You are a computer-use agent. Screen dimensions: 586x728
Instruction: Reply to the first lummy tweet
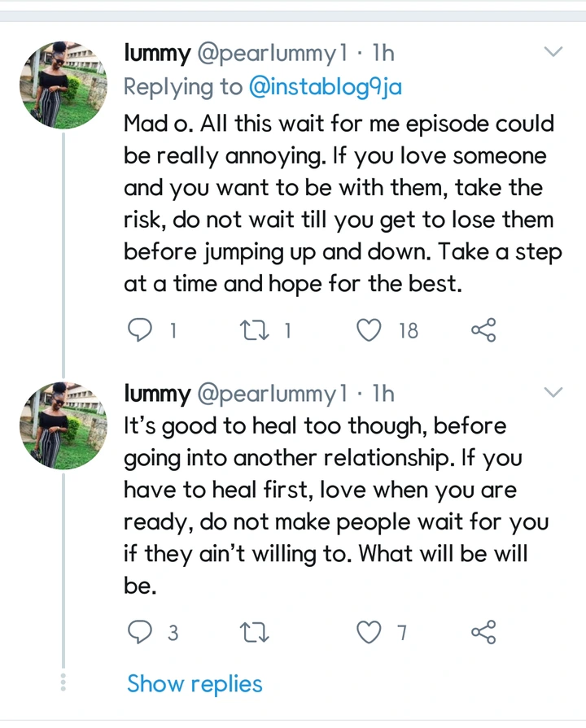pyautogui.click(x=142, y=329)
